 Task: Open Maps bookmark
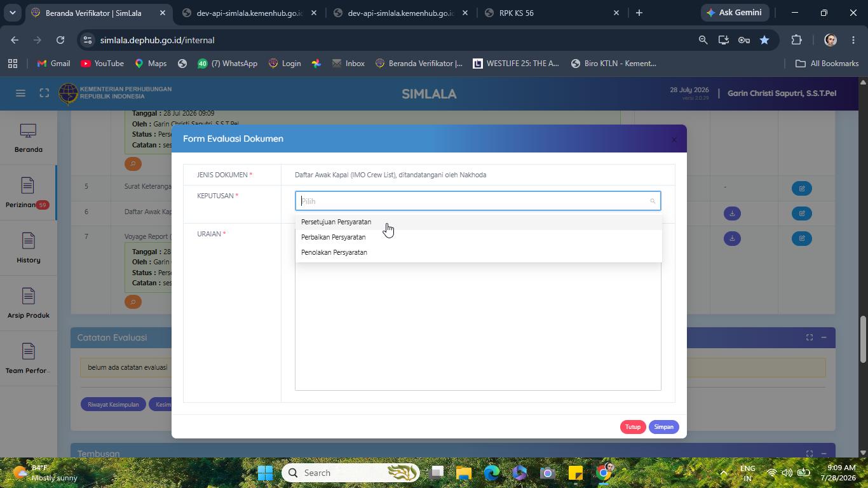151,64
